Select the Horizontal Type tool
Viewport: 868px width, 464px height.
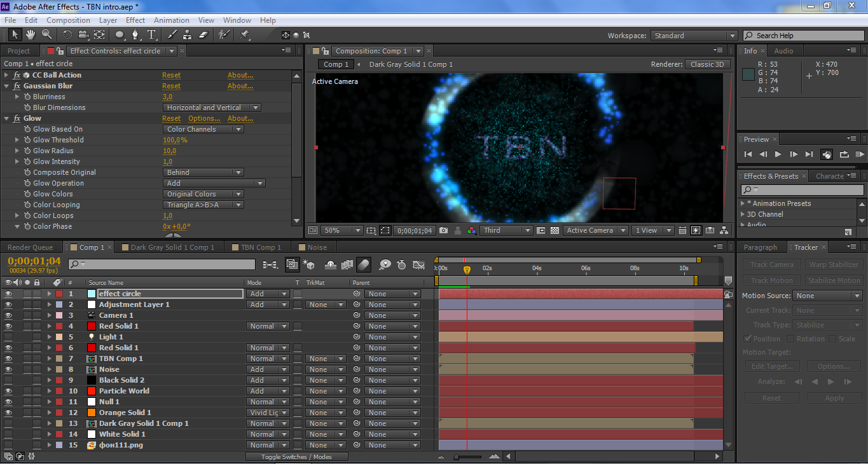[x=152, y=34]
